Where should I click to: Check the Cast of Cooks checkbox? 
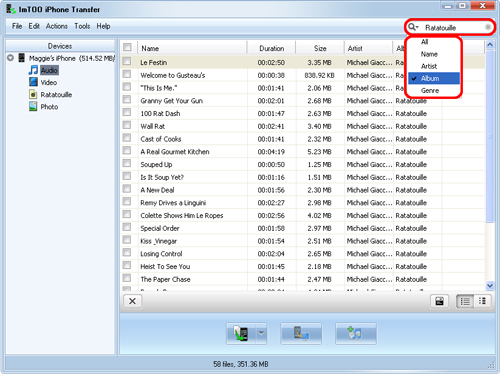pyautogui.click(x=127, y=138)
